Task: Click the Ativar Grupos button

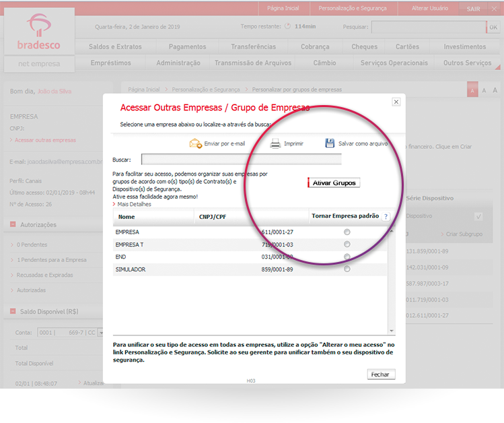Action: point(334,183)
